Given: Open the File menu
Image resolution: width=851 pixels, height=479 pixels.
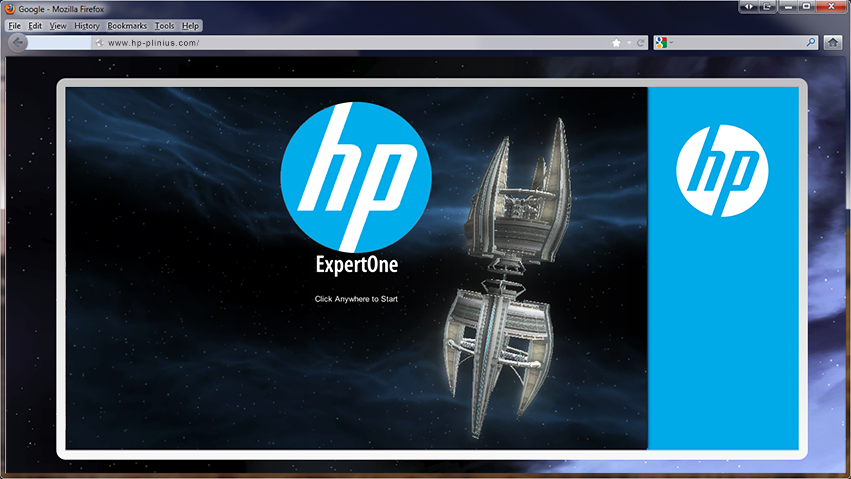Looking at the screenshot, I should coord(15,25).
